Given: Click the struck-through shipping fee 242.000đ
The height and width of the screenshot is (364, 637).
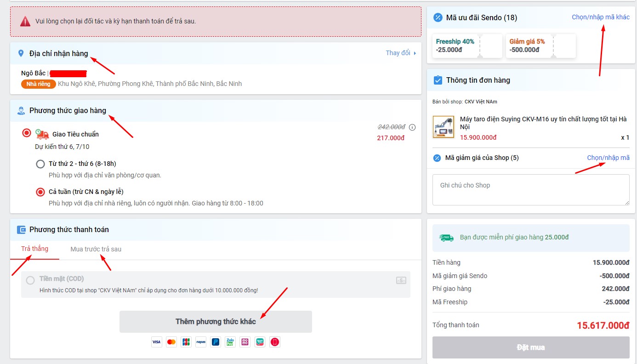Looking at the screenshot, I should [391, 127].
